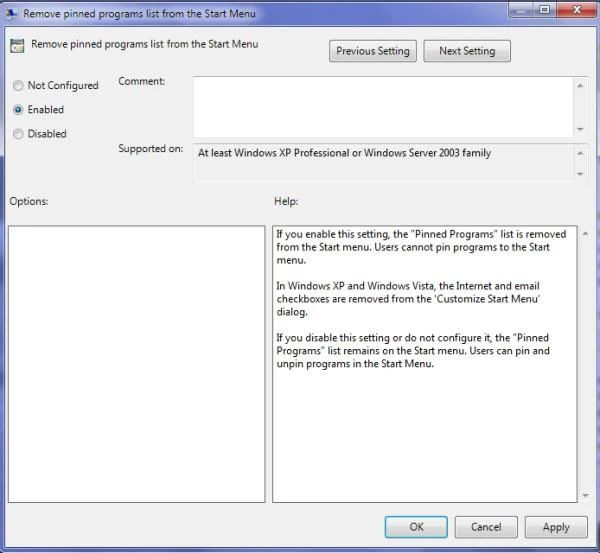Click the Help text pane
This screenshot has height=553, width=600.
(425, 364)
